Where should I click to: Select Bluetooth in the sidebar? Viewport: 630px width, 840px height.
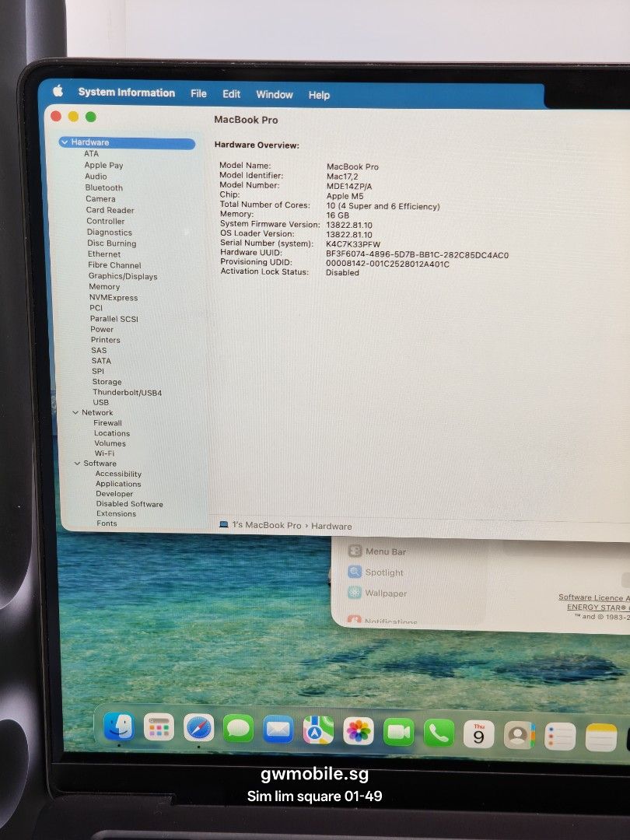click(104, 187)
